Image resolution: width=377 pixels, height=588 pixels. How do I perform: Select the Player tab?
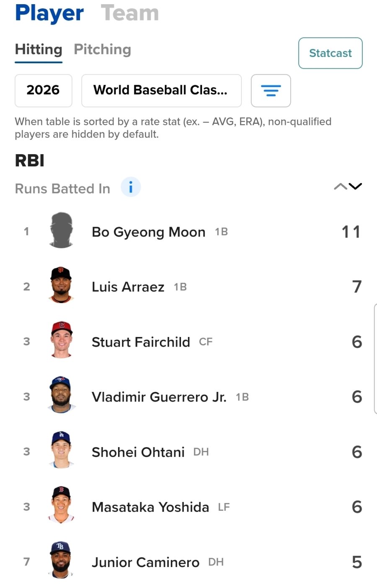pos(49,13)
